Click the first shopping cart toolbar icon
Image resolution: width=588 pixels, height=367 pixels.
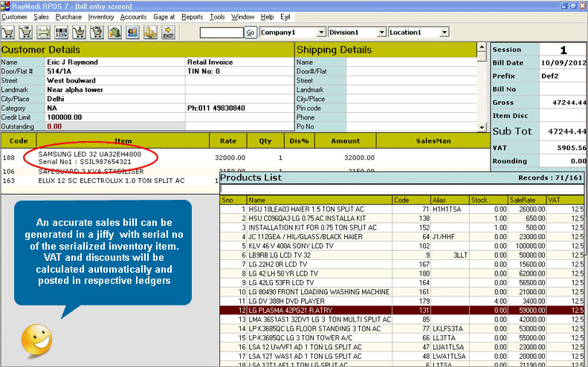8,32
